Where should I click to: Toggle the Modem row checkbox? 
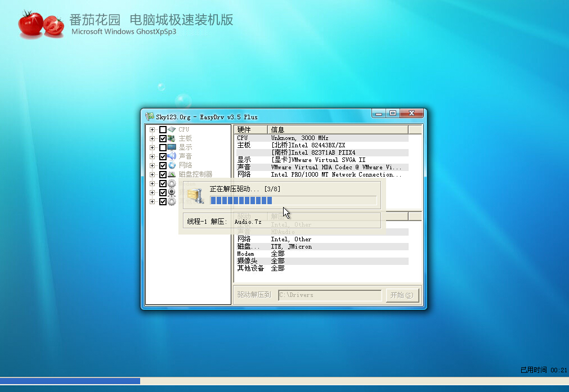pos(163,183)
